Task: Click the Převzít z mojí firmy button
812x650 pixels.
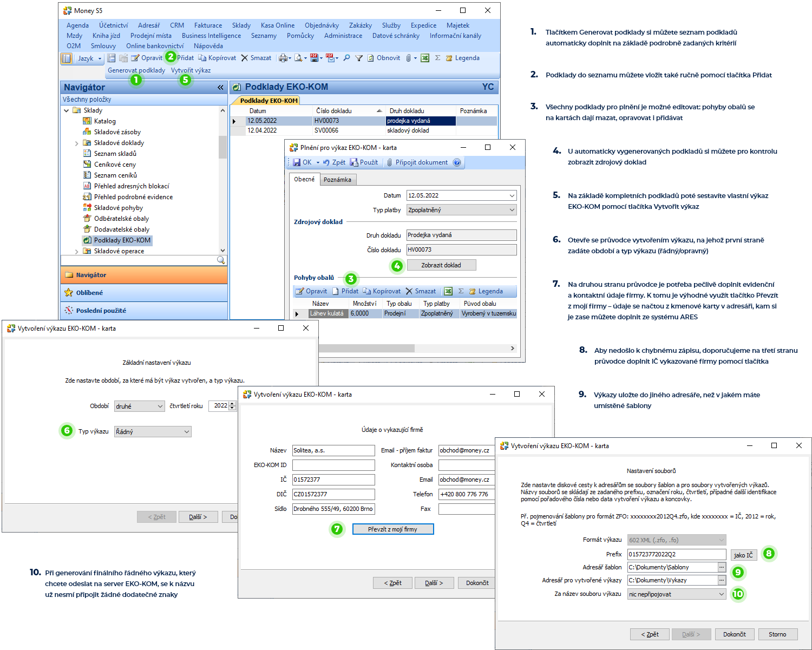Action: [393, 529]
